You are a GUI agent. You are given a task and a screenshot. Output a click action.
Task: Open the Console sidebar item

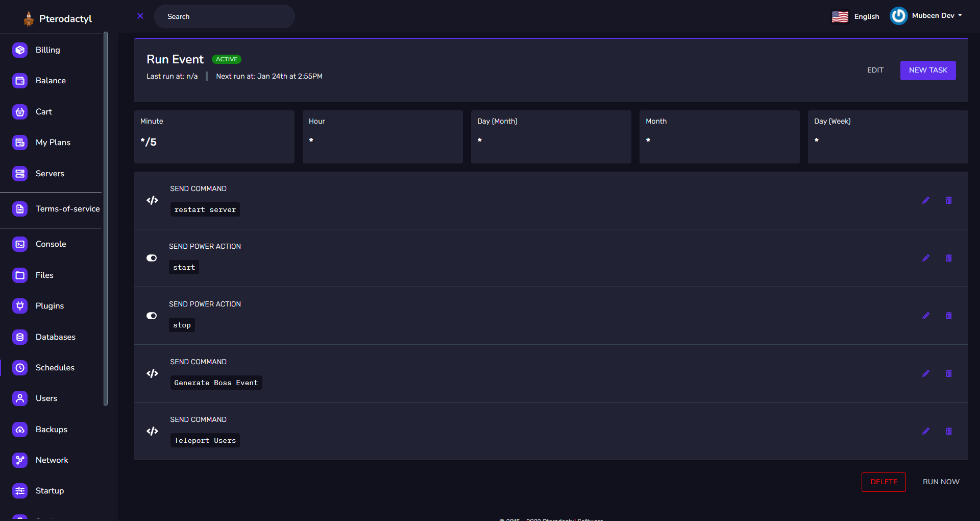click(51, 244)
